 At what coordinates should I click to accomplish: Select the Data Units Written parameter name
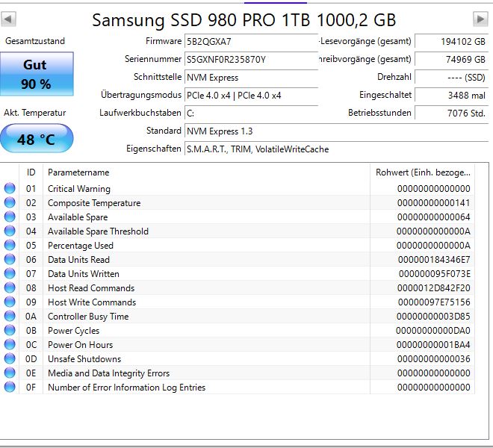[84, 274]
